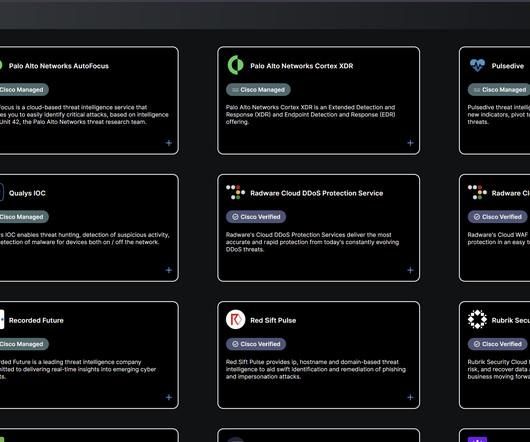The image size is (530, 442).
Task: Click Cisco Managed badge on Recorded Future card
Action: click(24, 344)
